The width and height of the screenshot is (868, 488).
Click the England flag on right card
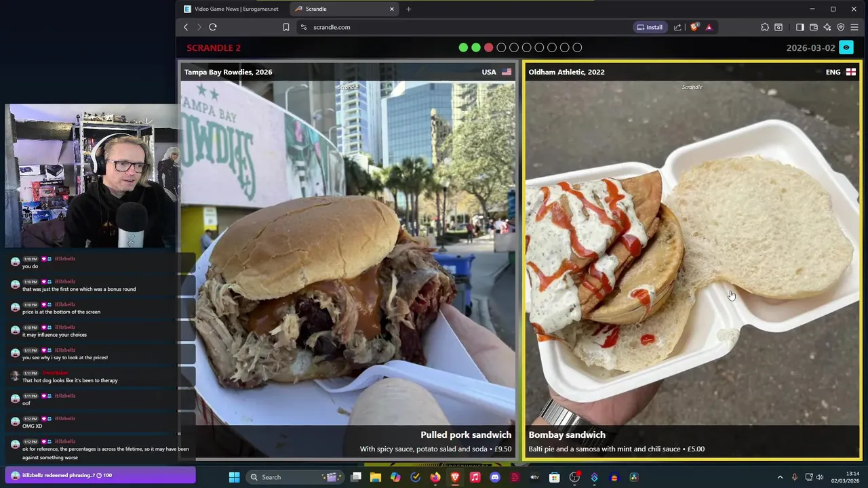pos(851,72)
